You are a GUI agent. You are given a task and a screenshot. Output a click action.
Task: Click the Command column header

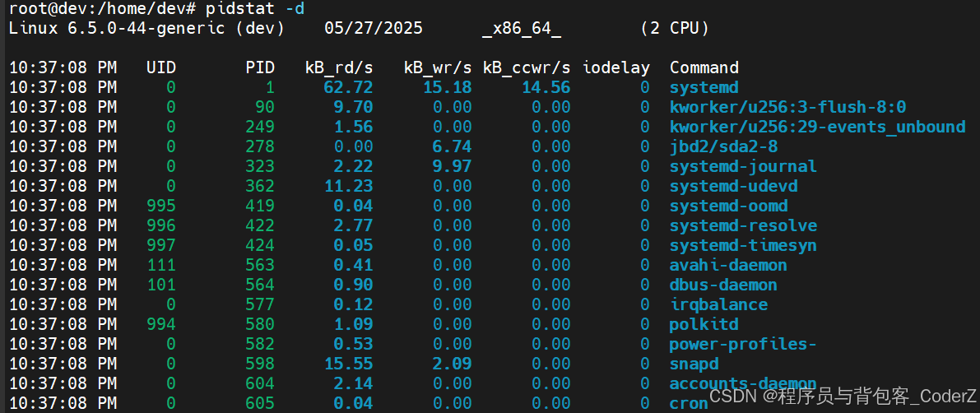click(x=704, y=67)
